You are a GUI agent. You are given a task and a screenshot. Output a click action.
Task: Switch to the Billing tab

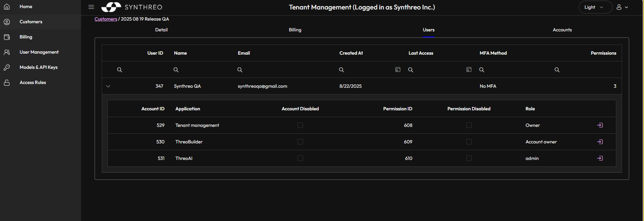pyautogui.click(x=295, y=30)
